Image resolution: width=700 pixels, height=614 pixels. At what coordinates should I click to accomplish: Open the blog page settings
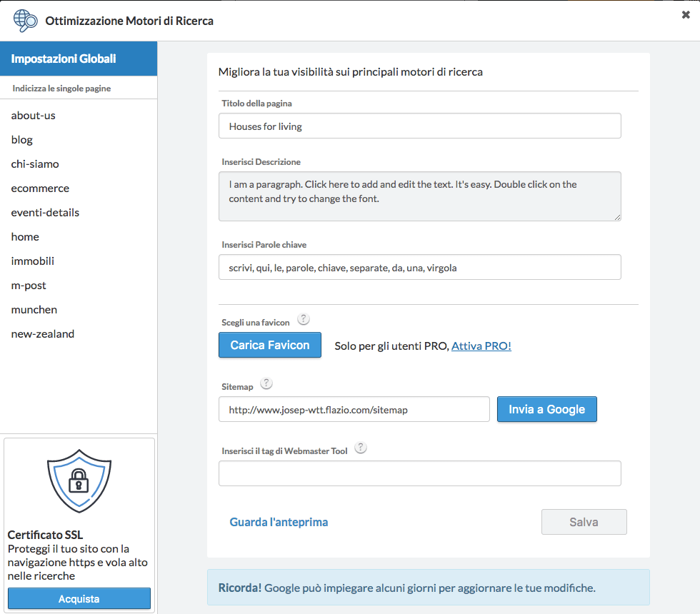point(22,140)
